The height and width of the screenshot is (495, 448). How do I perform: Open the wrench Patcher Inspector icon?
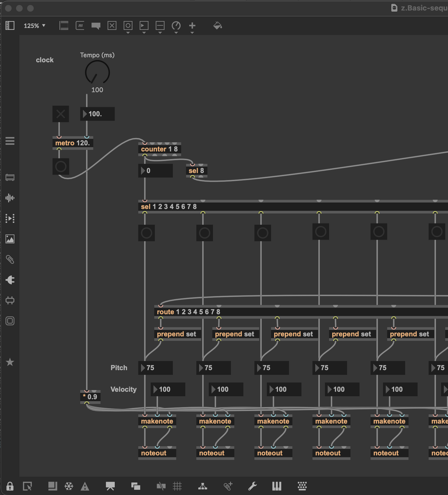pos(252,486)
